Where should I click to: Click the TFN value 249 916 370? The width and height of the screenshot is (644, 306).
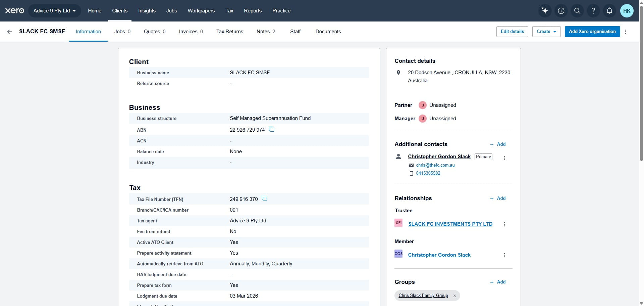click(x=244, y=199)
